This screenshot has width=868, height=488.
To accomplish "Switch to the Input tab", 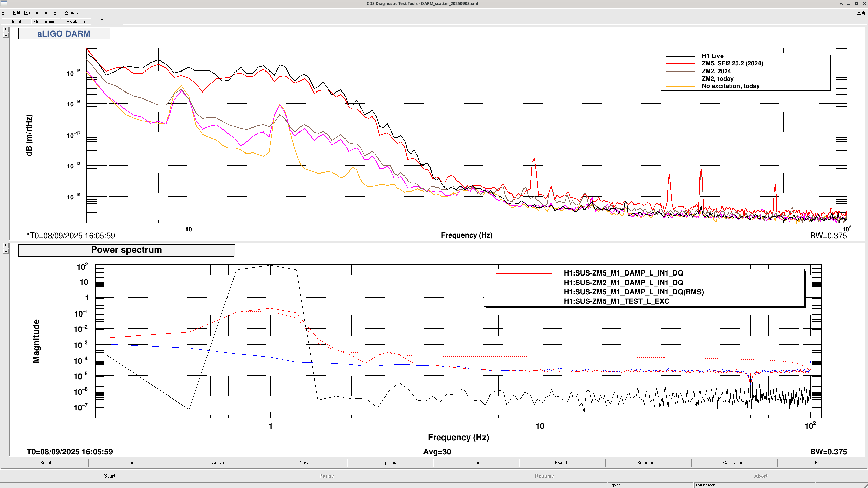I will click(16, 21).
